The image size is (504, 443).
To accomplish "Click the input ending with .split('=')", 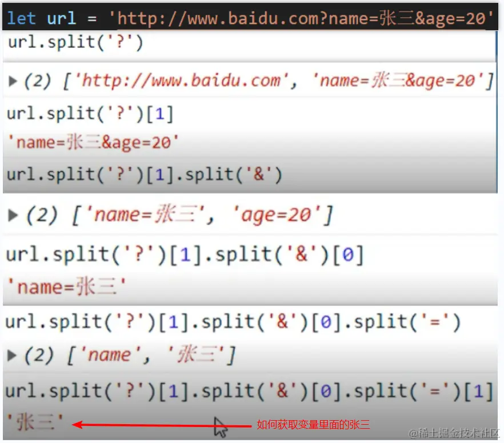I will pos(233,321).
